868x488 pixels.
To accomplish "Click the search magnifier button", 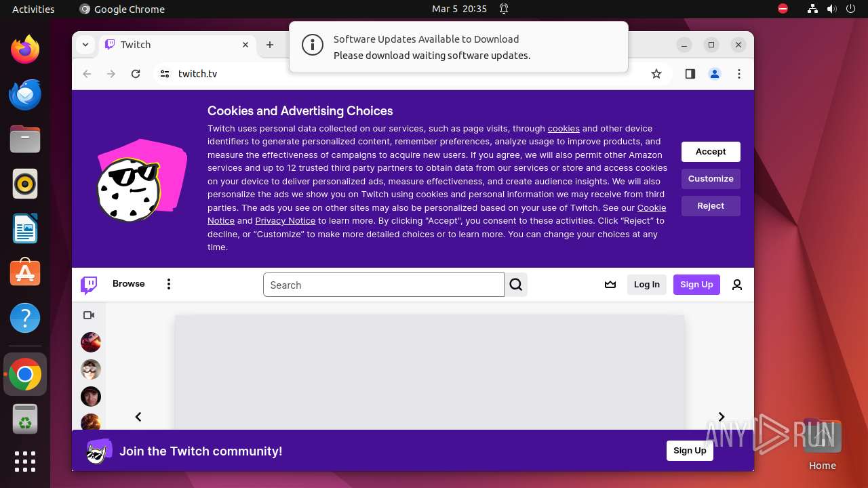I will pyautogui.click(x=516, y=285).
